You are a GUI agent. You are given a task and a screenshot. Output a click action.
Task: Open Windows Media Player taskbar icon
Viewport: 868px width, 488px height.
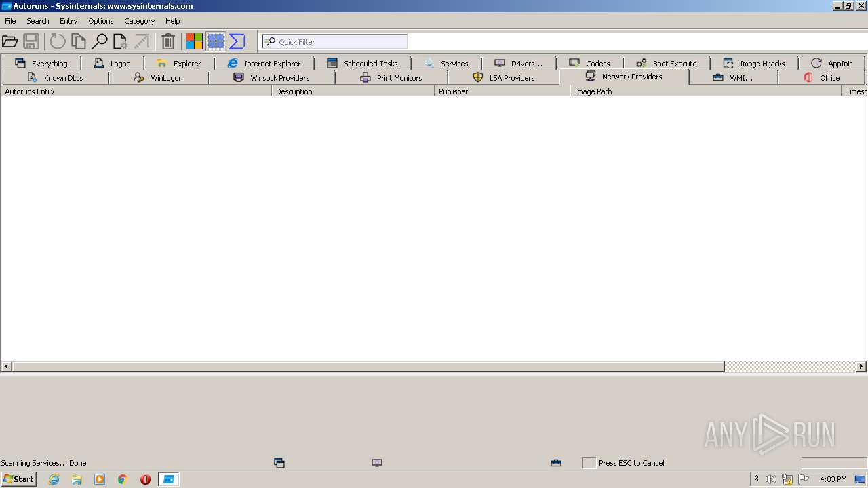[100, 479]
